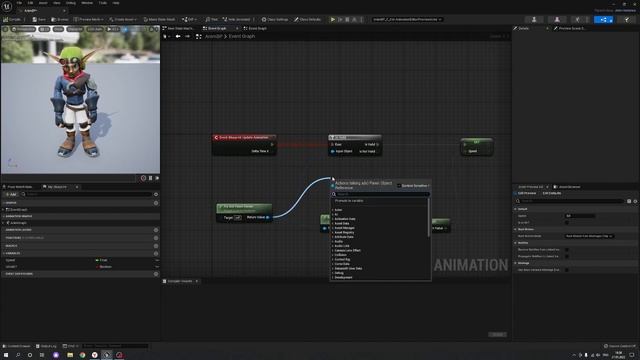Click the Save toolbar button
The height and width of the screenshot is (360, 640).
point(39,19)
